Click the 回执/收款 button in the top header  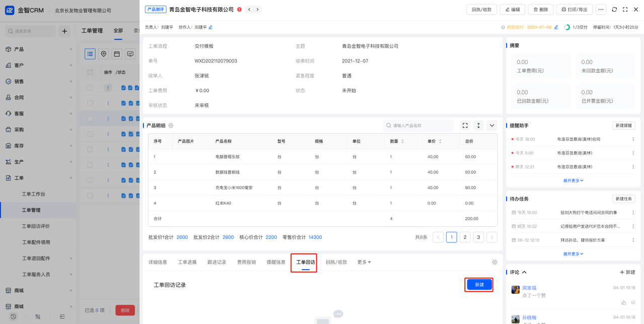coord(481,10)
